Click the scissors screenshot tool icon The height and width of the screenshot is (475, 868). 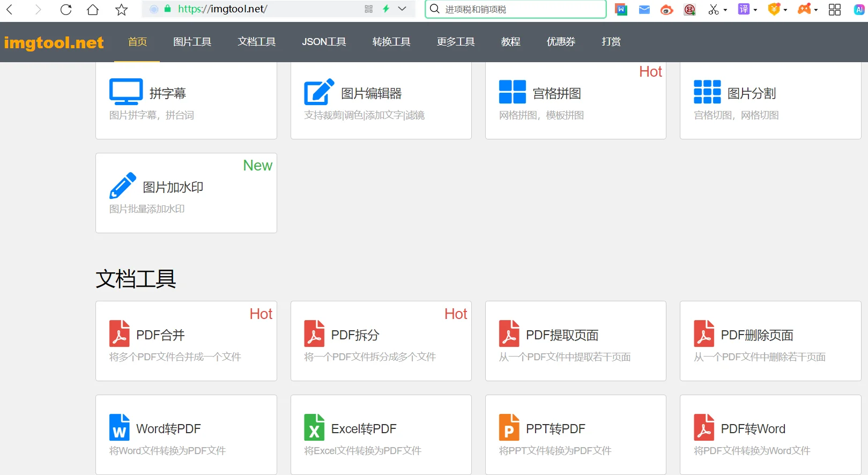pos(713,9)
